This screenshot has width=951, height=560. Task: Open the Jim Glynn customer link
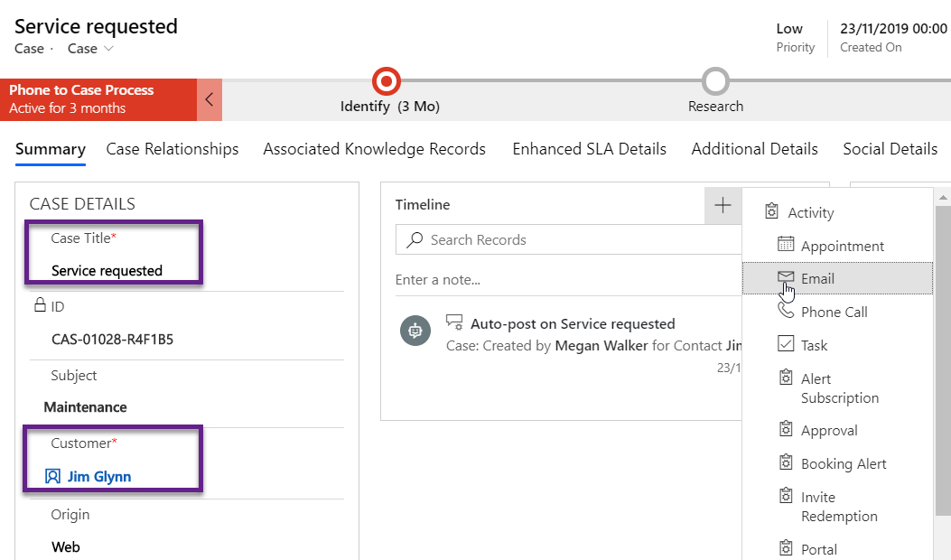click(x=99, y=475)
